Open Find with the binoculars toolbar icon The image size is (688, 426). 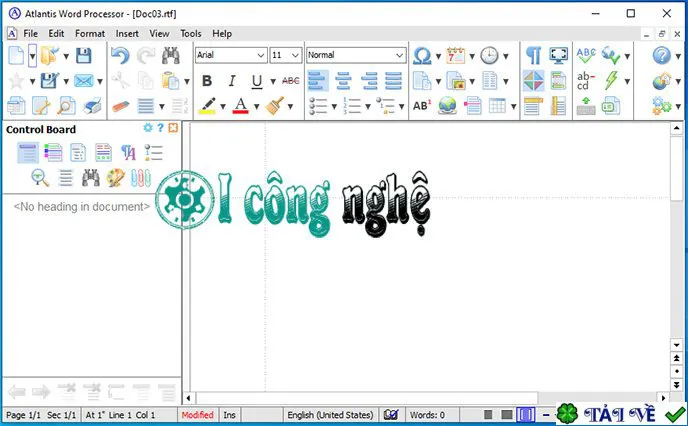(171, 56)
